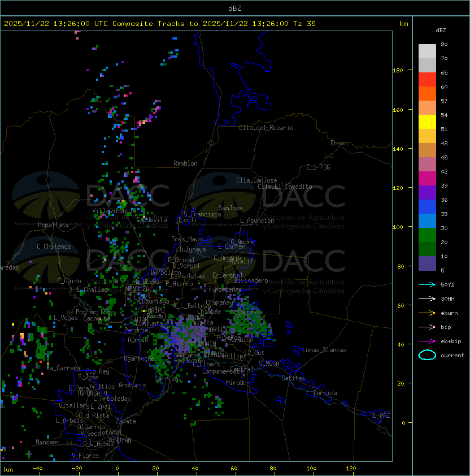Click the 'C_Guido' map label

tap(69, 281)
